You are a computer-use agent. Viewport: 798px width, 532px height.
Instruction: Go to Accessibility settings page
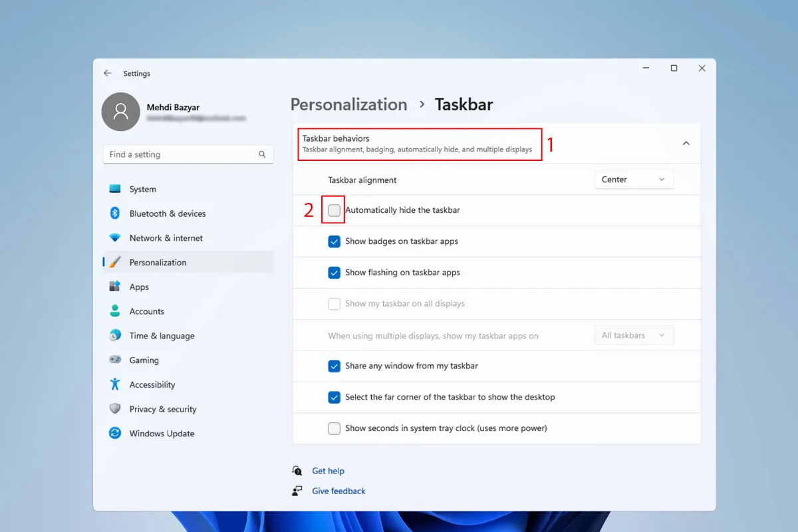coord(152,384)
